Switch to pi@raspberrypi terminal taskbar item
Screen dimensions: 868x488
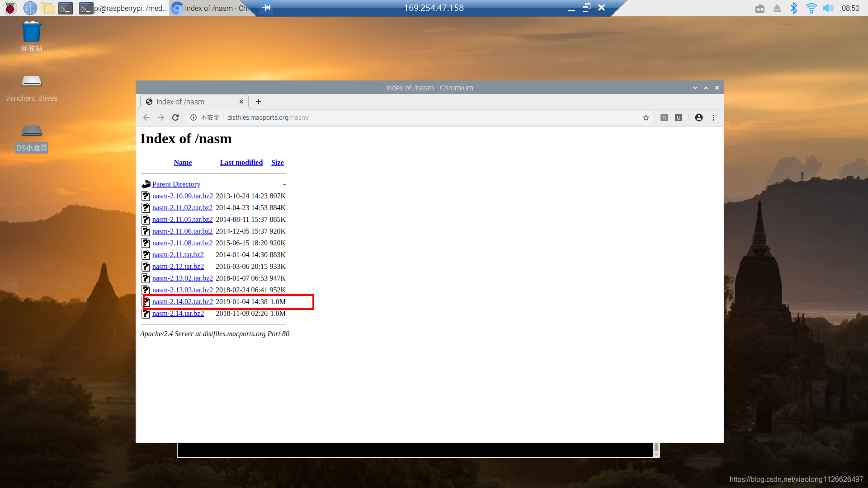(x=123, y=8)
